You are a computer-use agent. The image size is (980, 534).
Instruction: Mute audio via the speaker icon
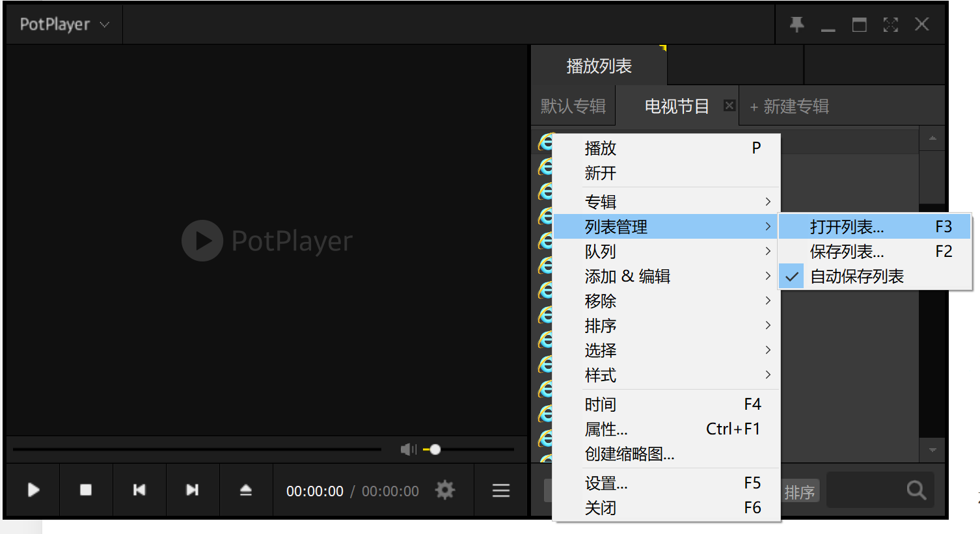click(408, 449)
